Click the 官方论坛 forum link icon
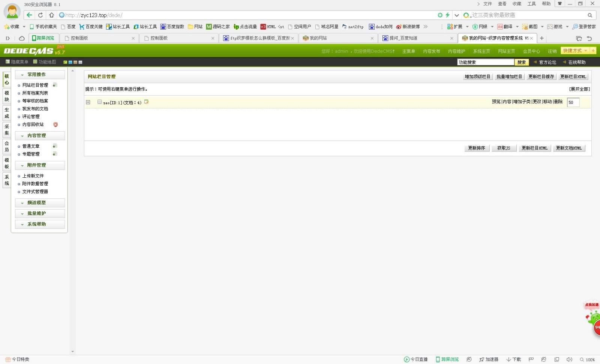 [535, 62]
